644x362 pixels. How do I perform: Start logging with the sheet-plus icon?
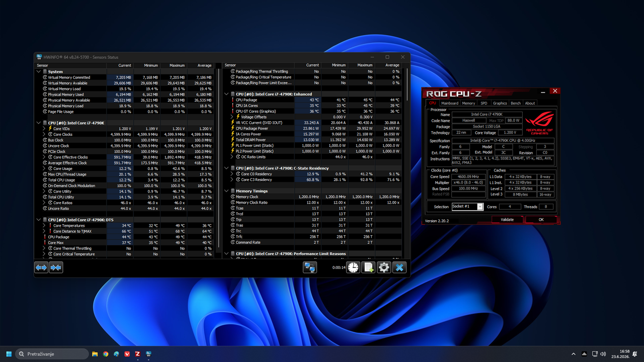369,267
